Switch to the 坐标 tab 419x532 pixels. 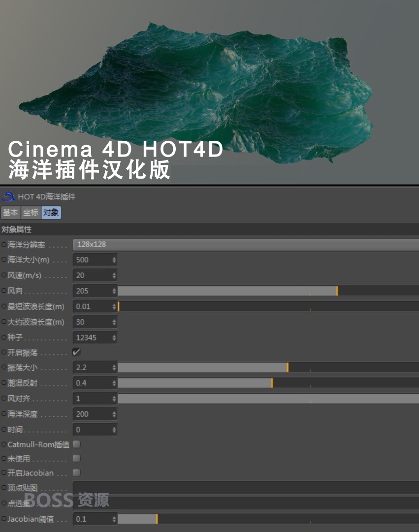[31, 213]
